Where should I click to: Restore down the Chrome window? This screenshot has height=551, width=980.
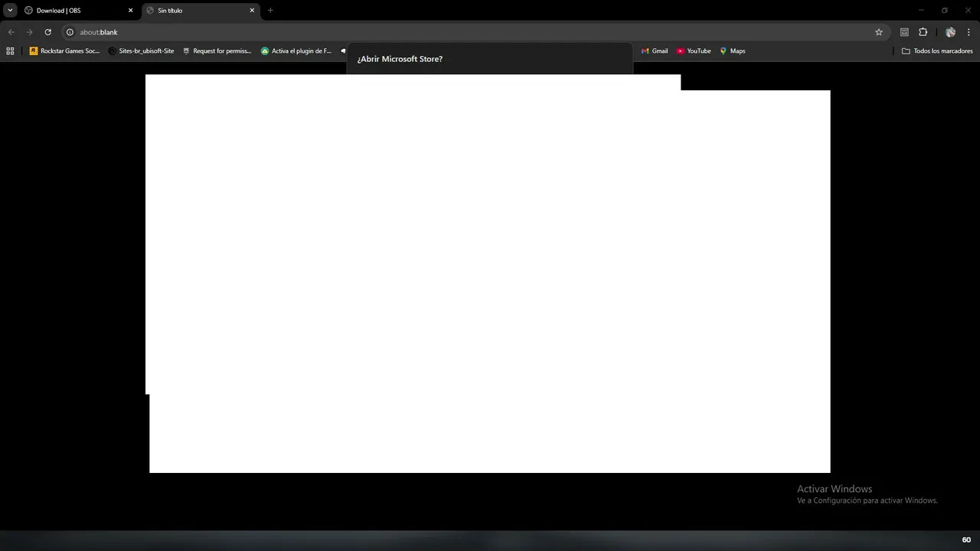945,10
